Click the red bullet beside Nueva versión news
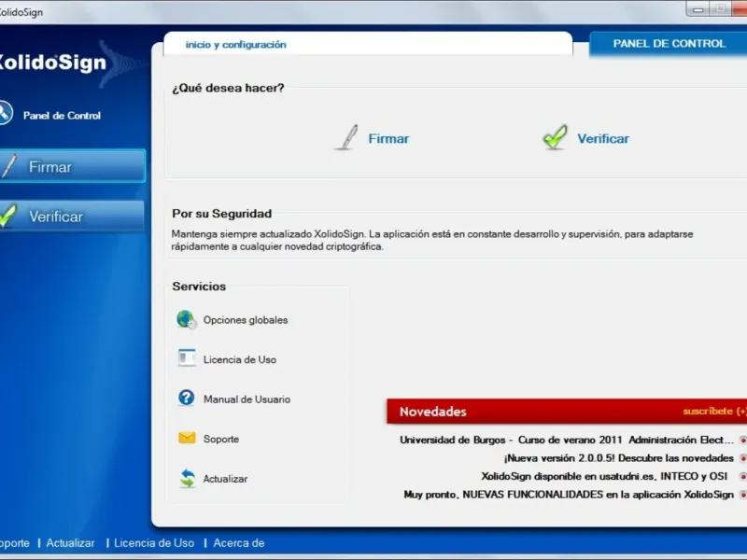The height and width of the screenshot is (560, 747). pos(742,458)
